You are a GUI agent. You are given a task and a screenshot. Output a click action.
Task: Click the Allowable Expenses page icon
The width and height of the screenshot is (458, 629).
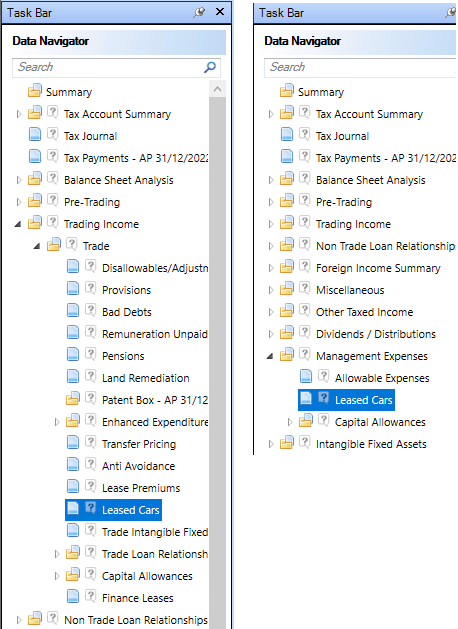click(x=306, y=376)
